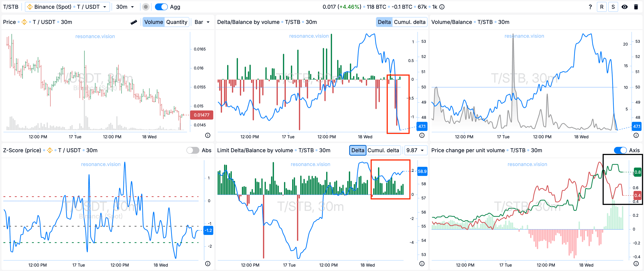Click the trash delete icon

pos(636,7)
